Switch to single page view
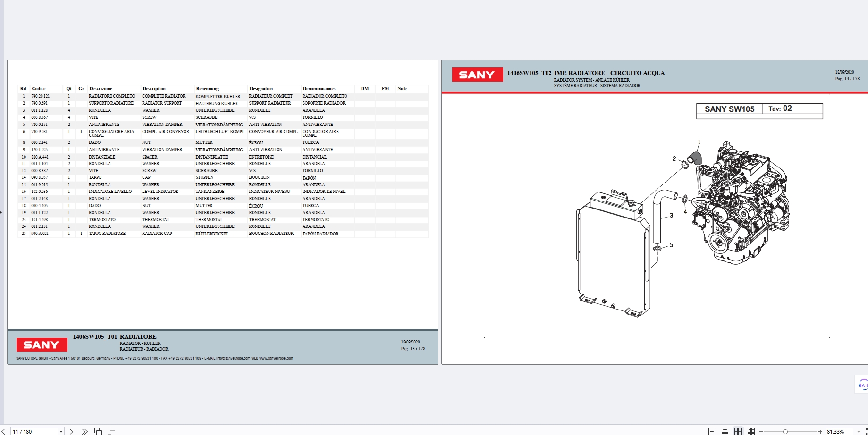The image size is (868, 435). (x=712, y=431)
